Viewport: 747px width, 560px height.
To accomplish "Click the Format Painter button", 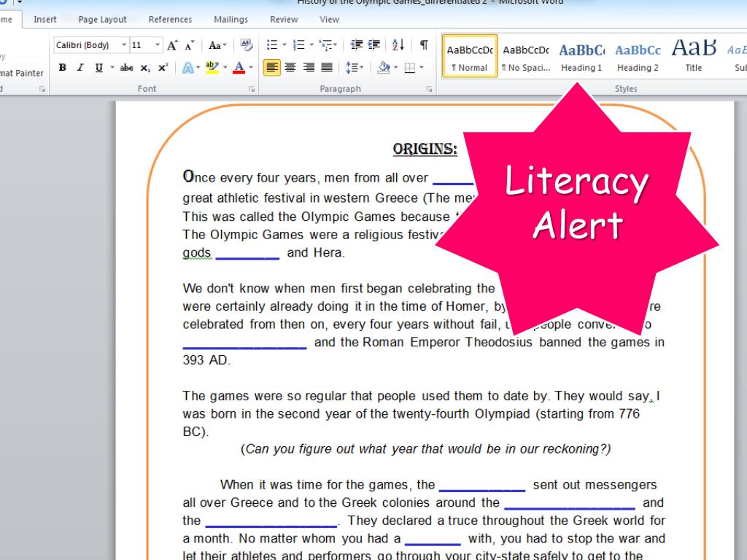I will (21, 73).
